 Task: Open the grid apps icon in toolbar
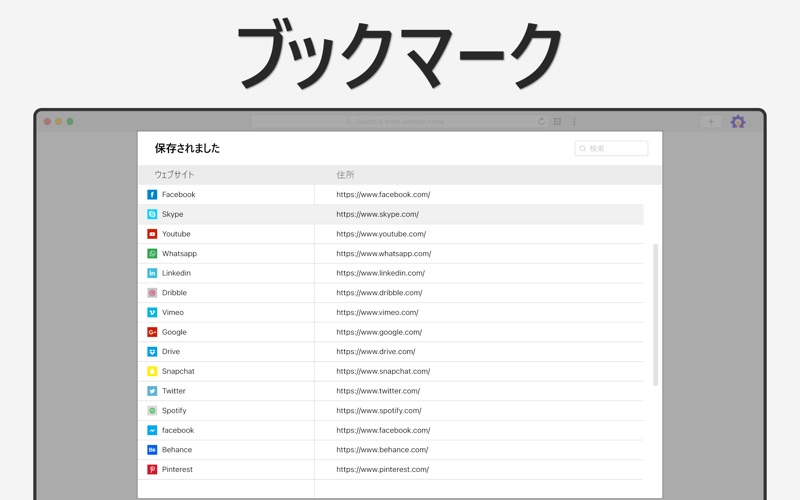pyautogui.click(x=557, y=121)
